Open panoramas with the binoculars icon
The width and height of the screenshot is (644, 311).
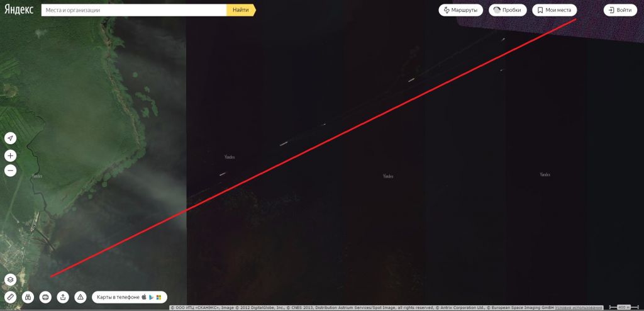point(28,297)
